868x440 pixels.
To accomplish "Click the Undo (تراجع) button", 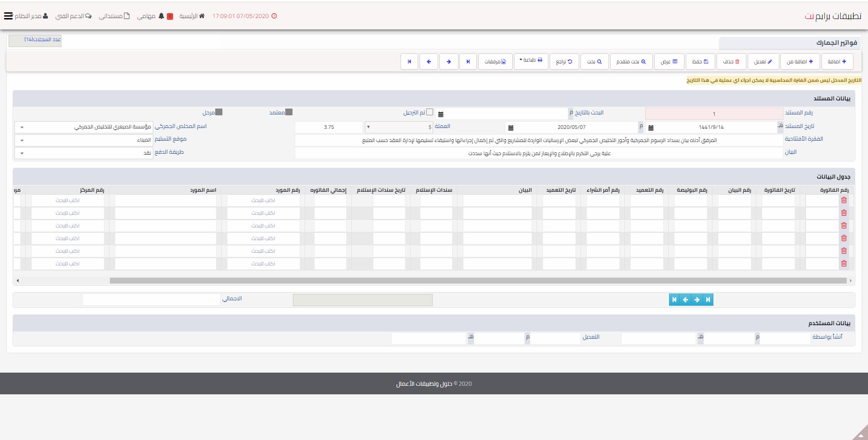I will tap(564, 62).
